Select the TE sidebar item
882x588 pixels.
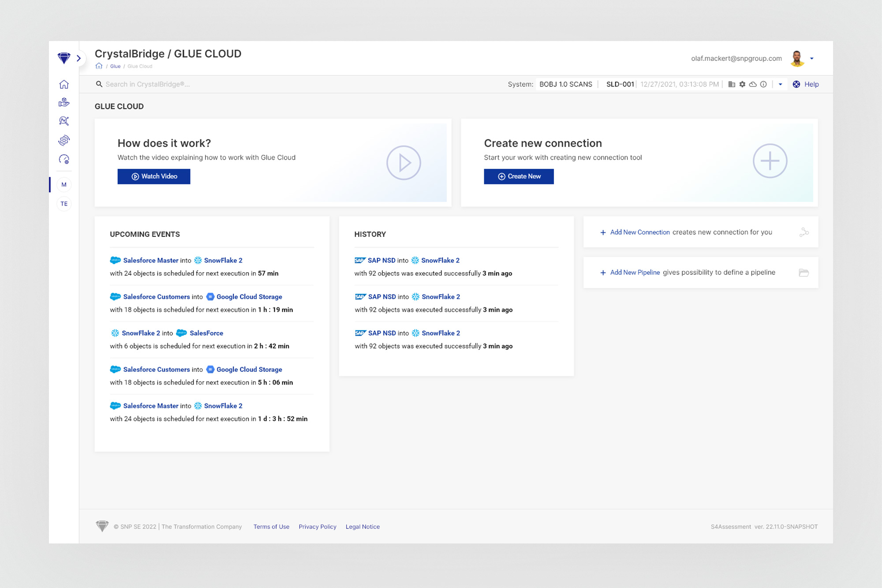coord(64,203)
